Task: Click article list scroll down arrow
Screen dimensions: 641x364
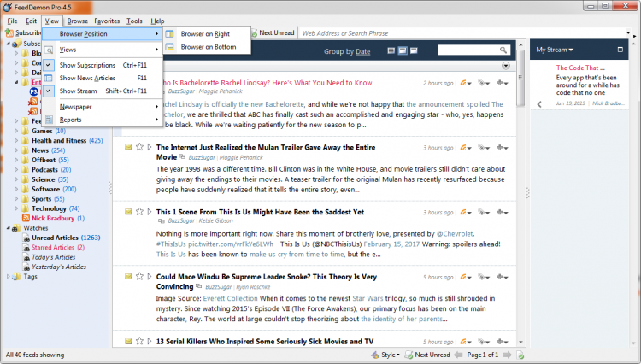Action: point(520,342)
